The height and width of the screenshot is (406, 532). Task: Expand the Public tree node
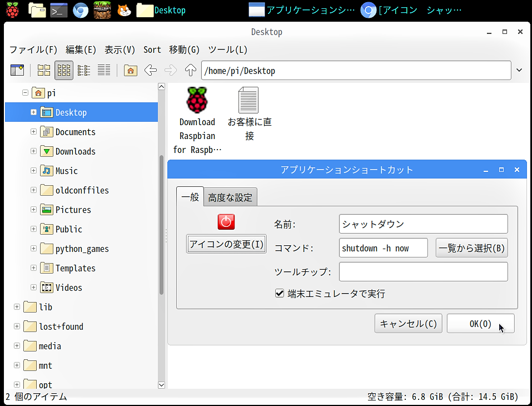tap(33, 229)
